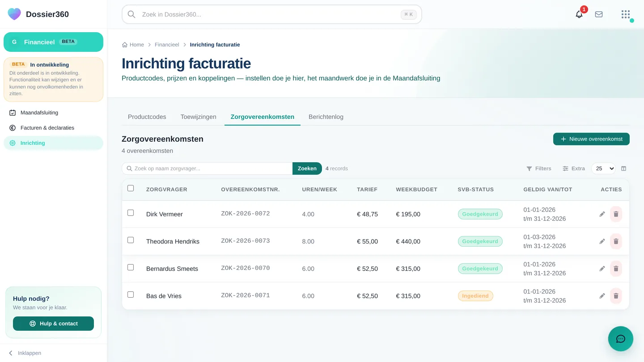The image size is (644, 362).
Task: Tick the checkbox for Theodora Hendriks
Action: point(131,240)
